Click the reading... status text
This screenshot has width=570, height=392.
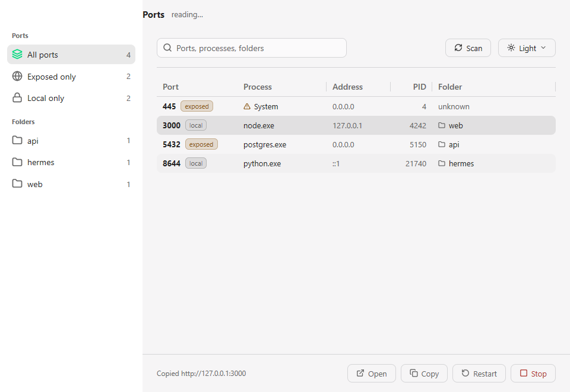click(x=187, y=14)
